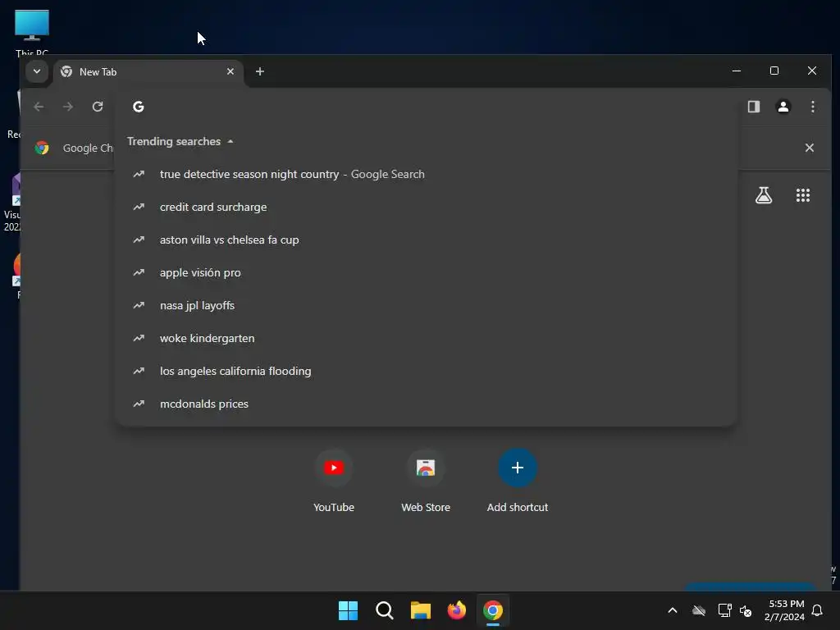Open the Chrome side panel
This screenshot has height=630, width=840.
(754, 107)
